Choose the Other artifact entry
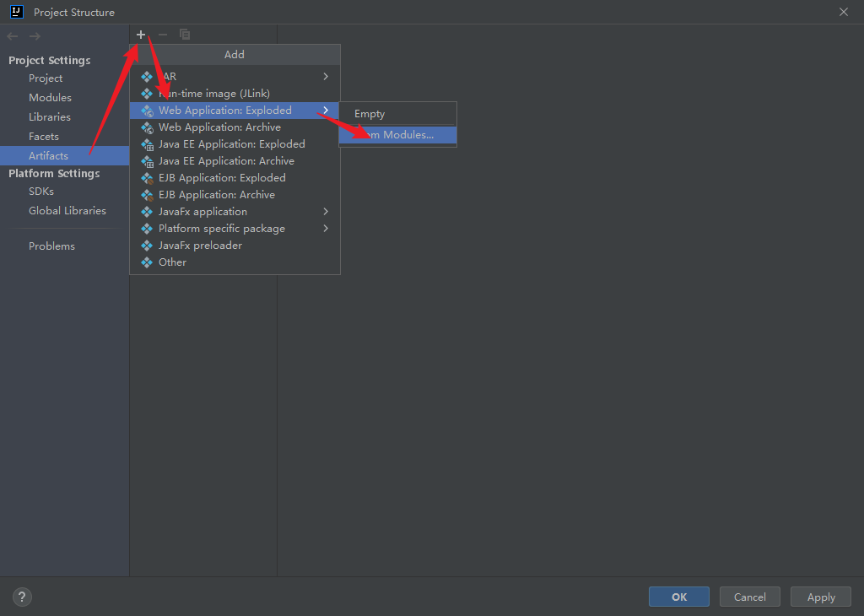This screenshot has width=864, height=616. tap(235, 262)
